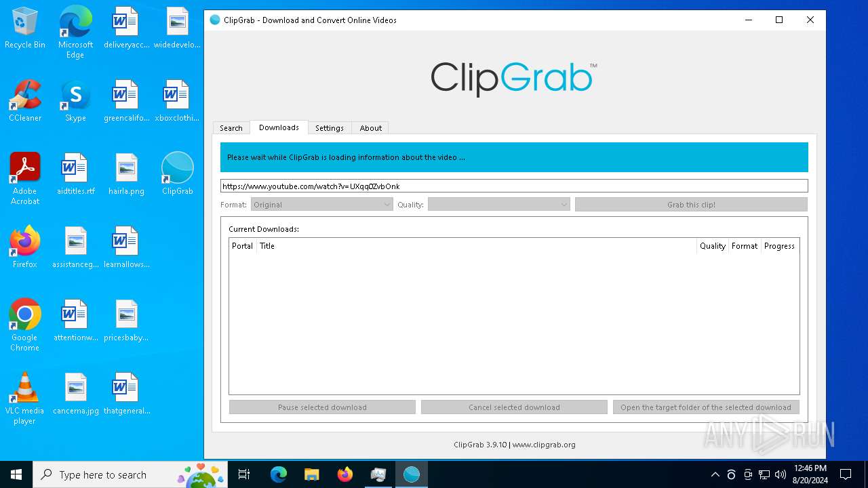Launch Adobe Acrobat from the desktop
This screenshot has height=488, width=868.
coord(25,179)
